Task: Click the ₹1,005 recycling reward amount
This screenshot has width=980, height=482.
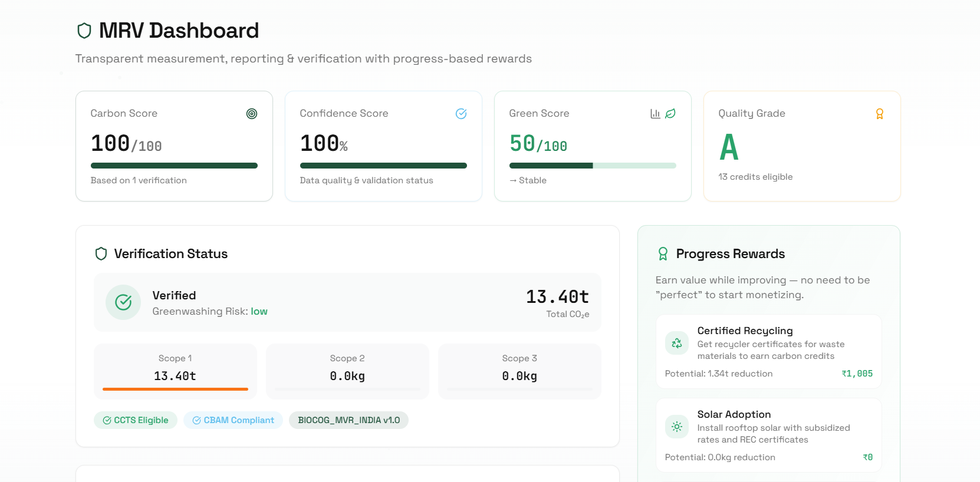Action: 857,374
